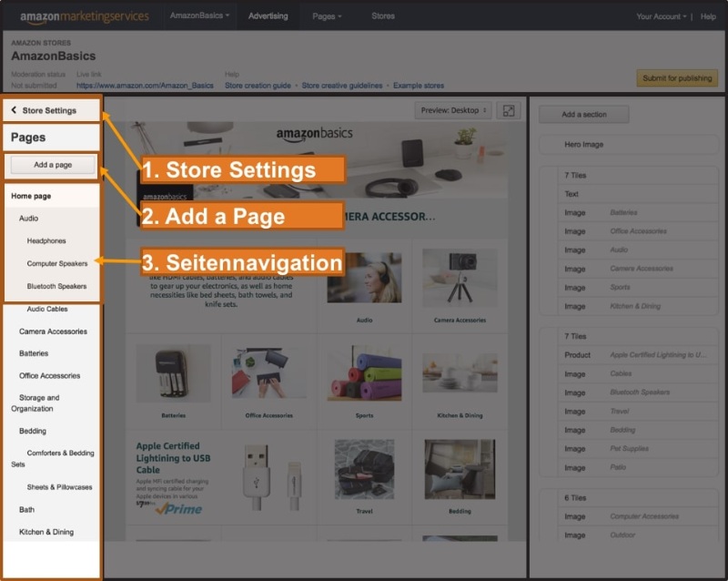Open the AmazonBasics account dropdown
The image size is (728, 581).
coord(199,15)
